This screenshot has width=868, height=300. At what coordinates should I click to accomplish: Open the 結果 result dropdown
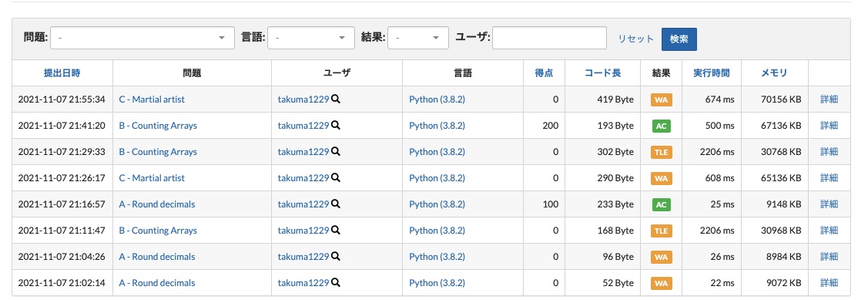[418, 38]
